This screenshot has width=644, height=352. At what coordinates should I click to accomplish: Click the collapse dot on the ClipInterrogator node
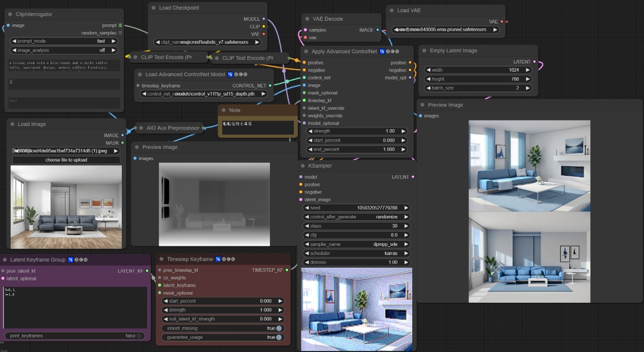pyautogui.click(x=10, y=14)
